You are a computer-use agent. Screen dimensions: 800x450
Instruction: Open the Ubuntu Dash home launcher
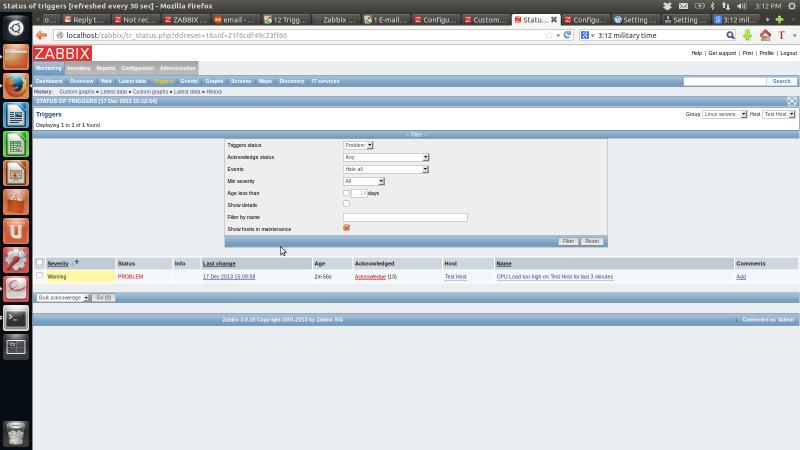coord(16,28)
